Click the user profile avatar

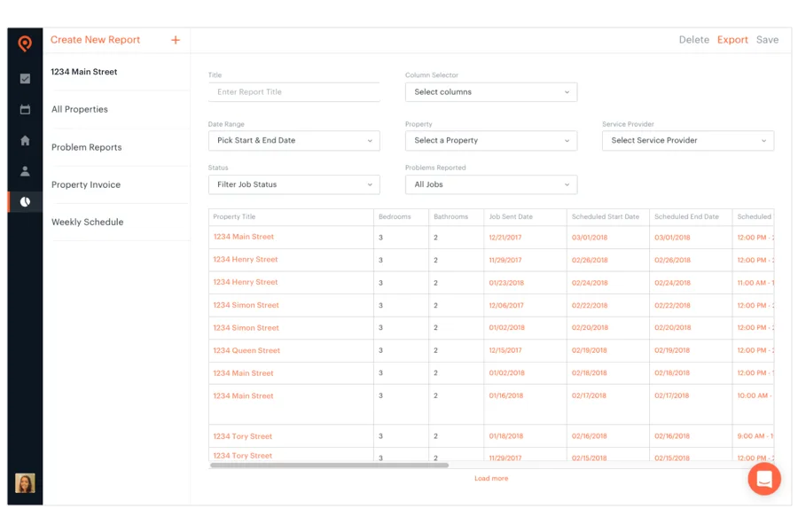[x=25, y=482]
